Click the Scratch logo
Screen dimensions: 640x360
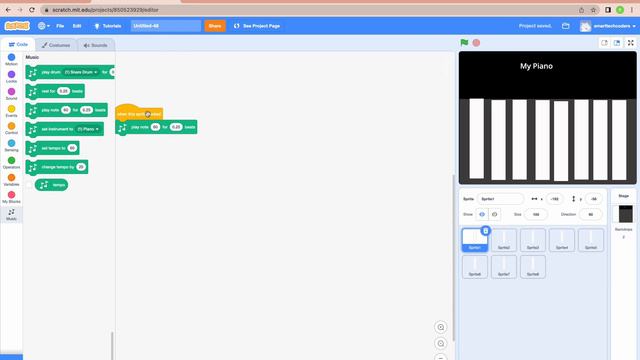pyautogui.click(x=17, y=26)
